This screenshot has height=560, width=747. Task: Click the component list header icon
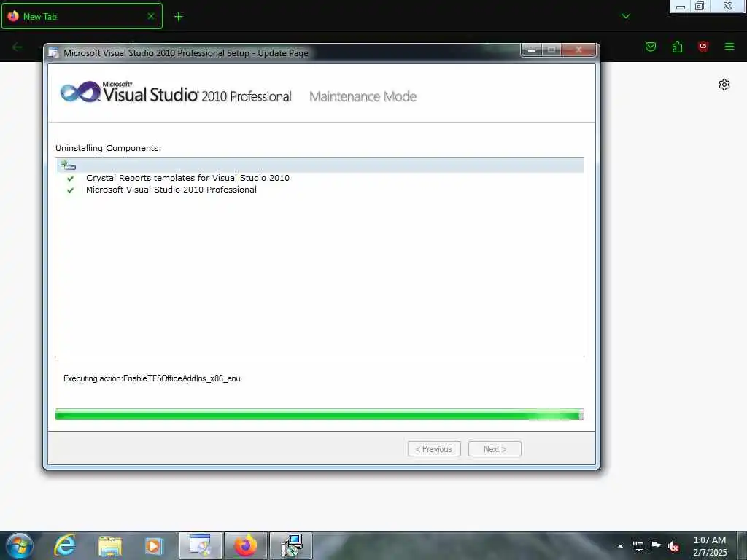point(68,166)
